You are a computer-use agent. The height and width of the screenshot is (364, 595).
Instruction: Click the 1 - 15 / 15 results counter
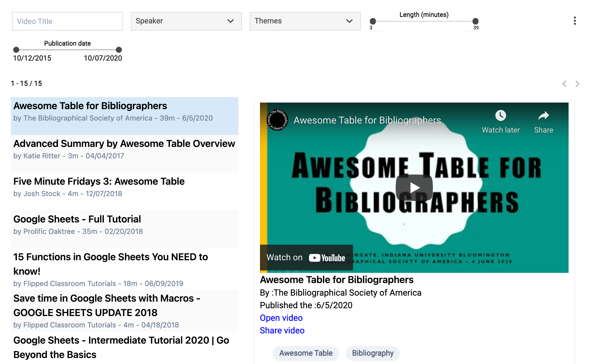(26, 83)
